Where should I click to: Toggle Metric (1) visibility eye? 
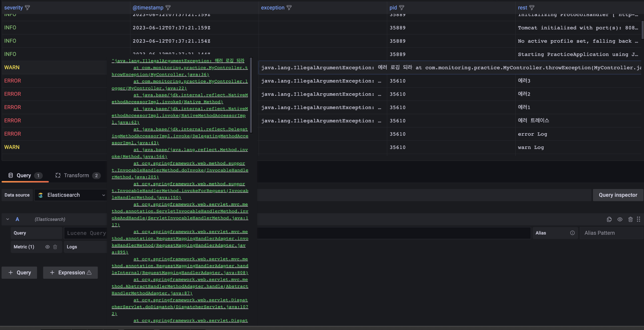click(x=47, y=247)
